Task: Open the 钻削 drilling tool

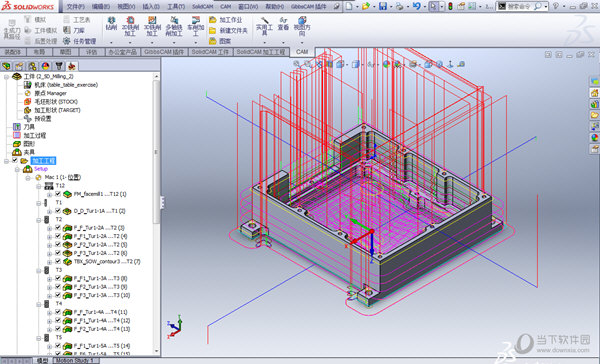Action: (111, 23)
